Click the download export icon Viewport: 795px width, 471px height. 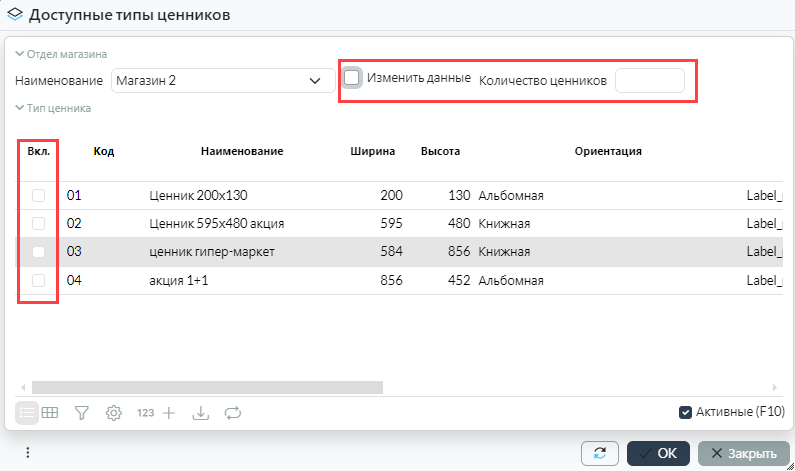coord(200,412)
